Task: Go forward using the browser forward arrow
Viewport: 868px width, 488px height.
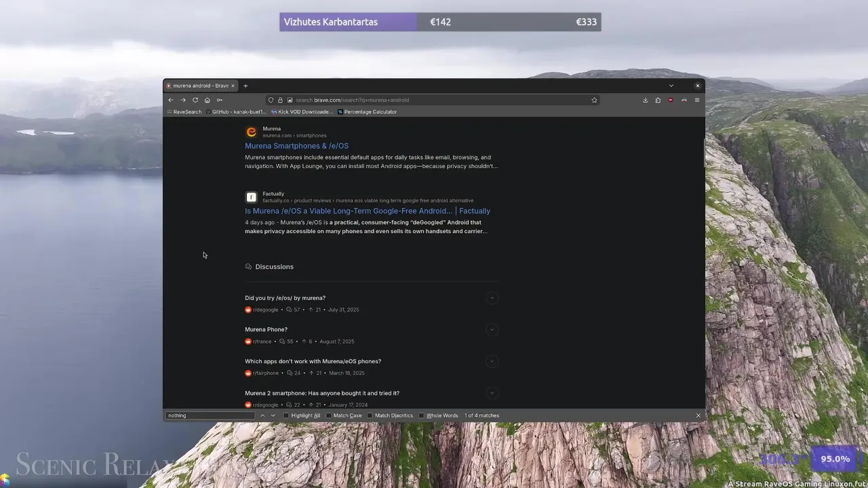Action: point(182,100)
